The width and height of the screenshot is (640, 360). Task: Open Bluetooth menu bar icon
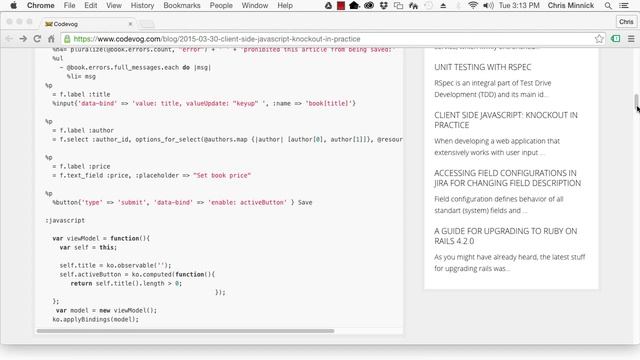tap(458, 5)
